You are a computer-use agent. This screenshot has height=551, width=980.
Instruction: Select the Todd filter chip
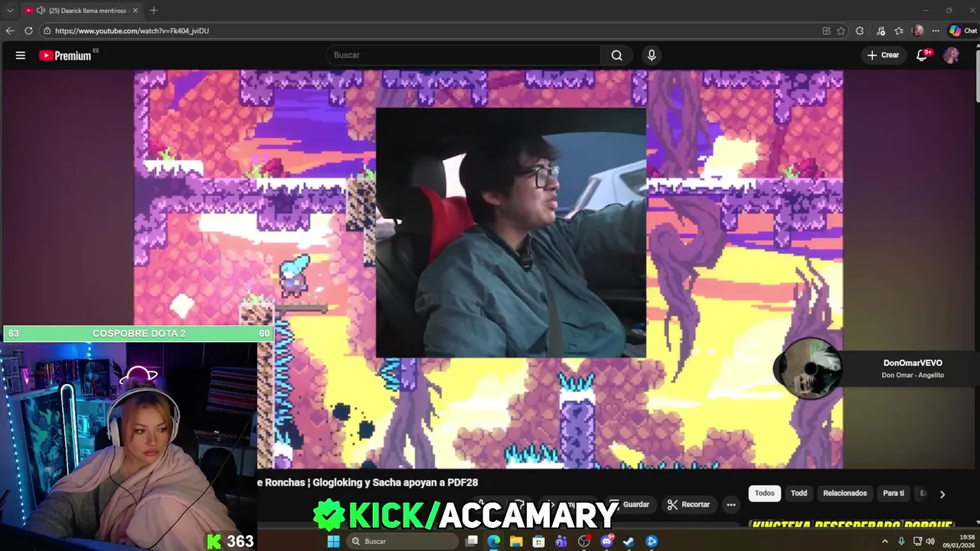pos(799,494)
